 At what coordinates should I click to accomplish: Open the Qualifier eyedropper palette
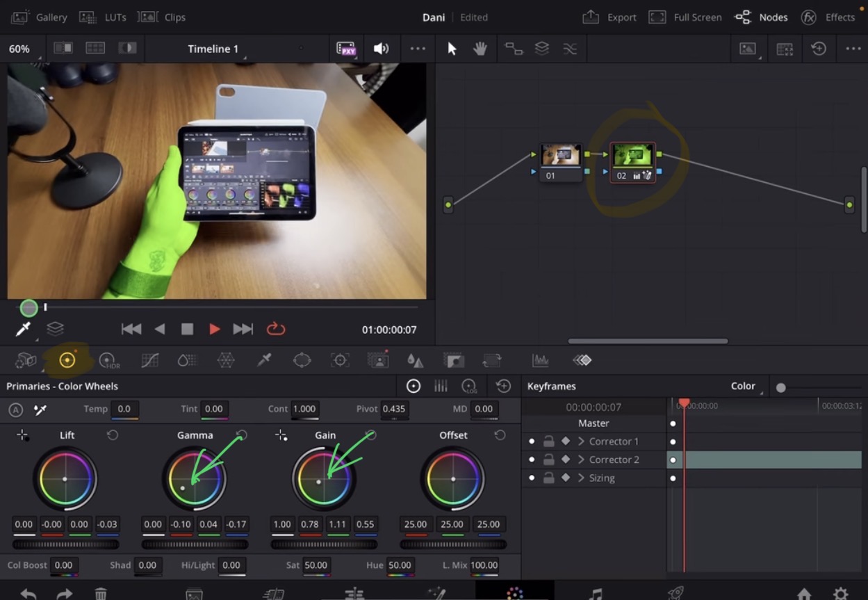click(264, 360)
